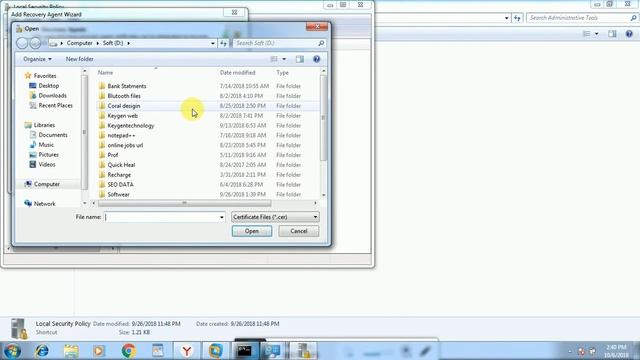Open the Certificate Files type dropdown
640x360 pixels.
click(275, 217)
